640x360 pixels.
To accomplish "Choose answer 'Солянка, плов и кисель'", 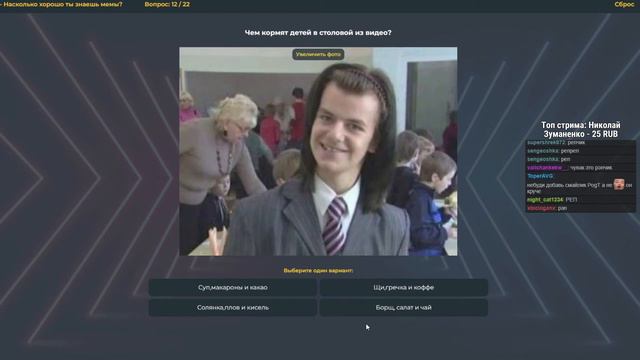I will (x=233, y=307).
